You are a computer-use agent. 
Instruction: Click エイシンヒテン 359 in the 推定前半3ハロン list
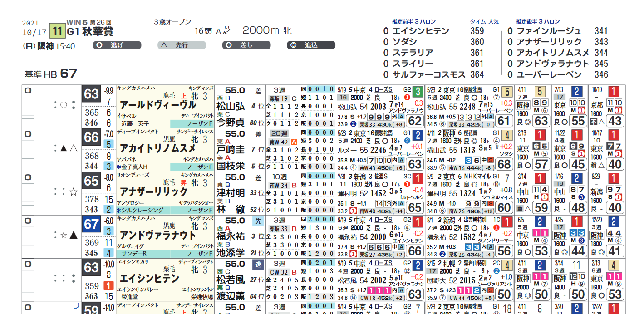433,31
